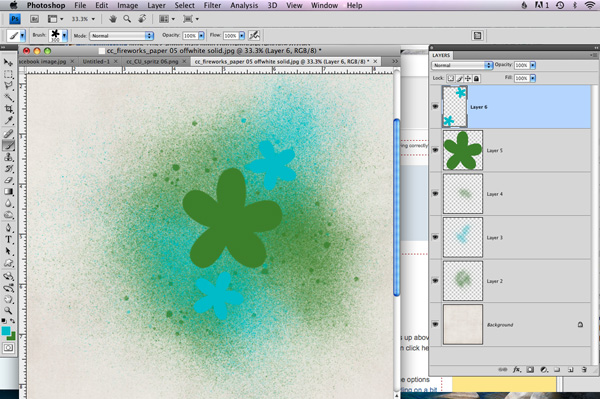Select the Gradient tool
The height and width of the screenshot is (399, 600).
8,192
